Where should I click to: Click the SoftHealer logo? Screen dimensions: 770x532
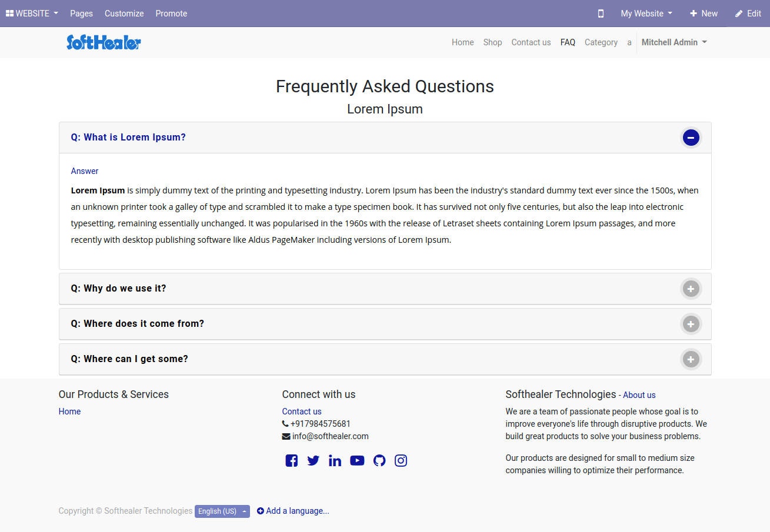pyautogui.click(x=104, y=42)
